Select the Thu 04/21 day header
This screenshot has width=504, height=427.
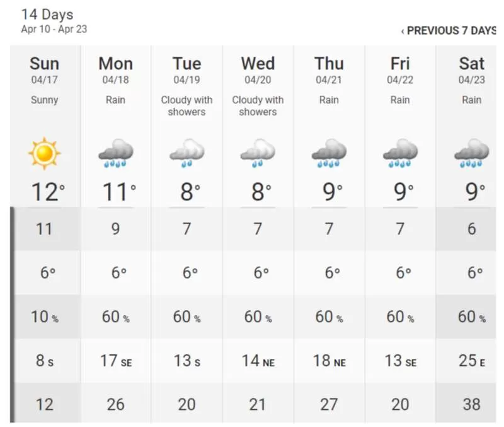tap(329, 70)
